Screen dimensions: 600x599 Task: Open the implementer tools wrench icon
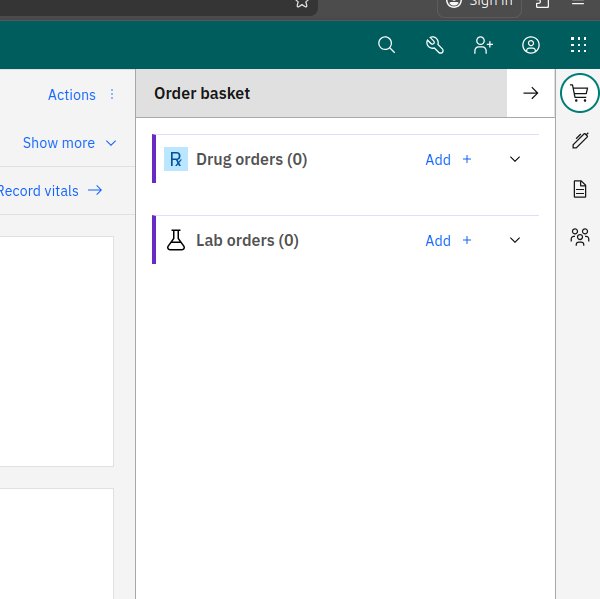434,45
